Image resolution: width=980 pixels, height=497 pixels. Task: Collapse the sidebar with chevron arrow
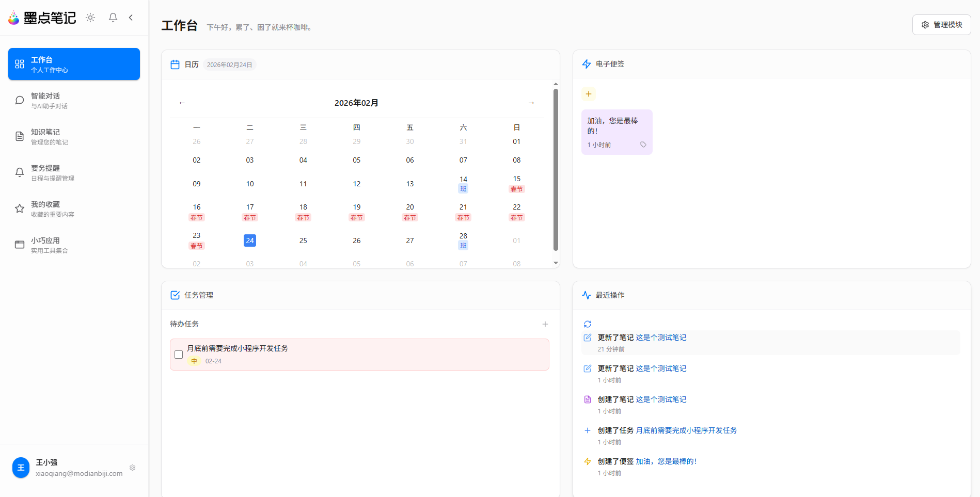(131, 18)
